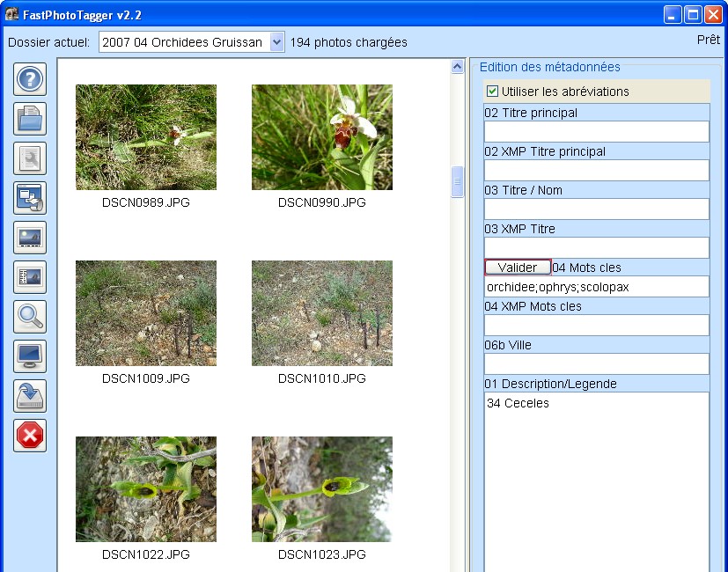This screenshot has height=572, width=728.
Task: Focus the 03 XMP Titre input
Action: tap(597, 248)
